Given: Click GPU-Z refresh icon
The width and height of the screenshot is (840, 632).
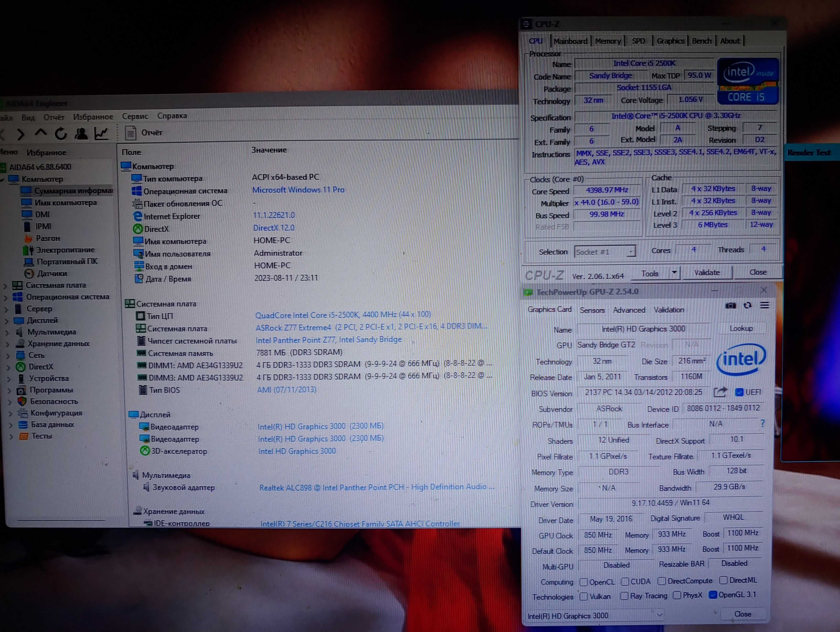Looking at the screenshot, I should coord(747,305).
